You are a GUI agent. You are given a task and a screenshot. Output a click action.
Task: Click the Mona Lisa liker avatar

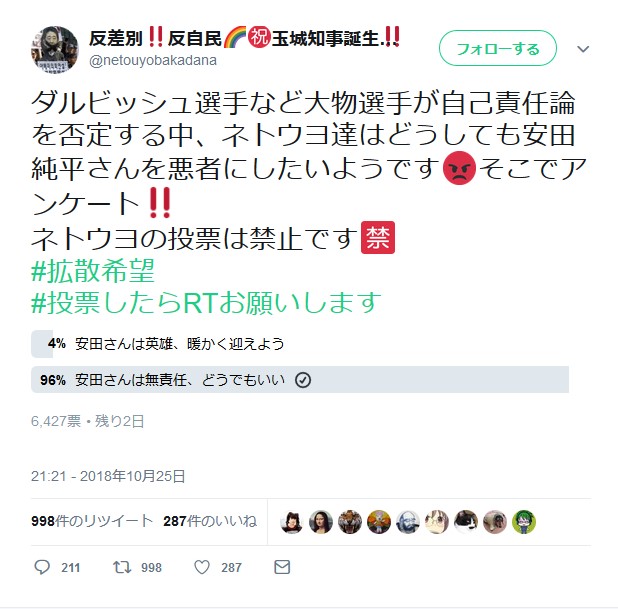tap(321, 522)
